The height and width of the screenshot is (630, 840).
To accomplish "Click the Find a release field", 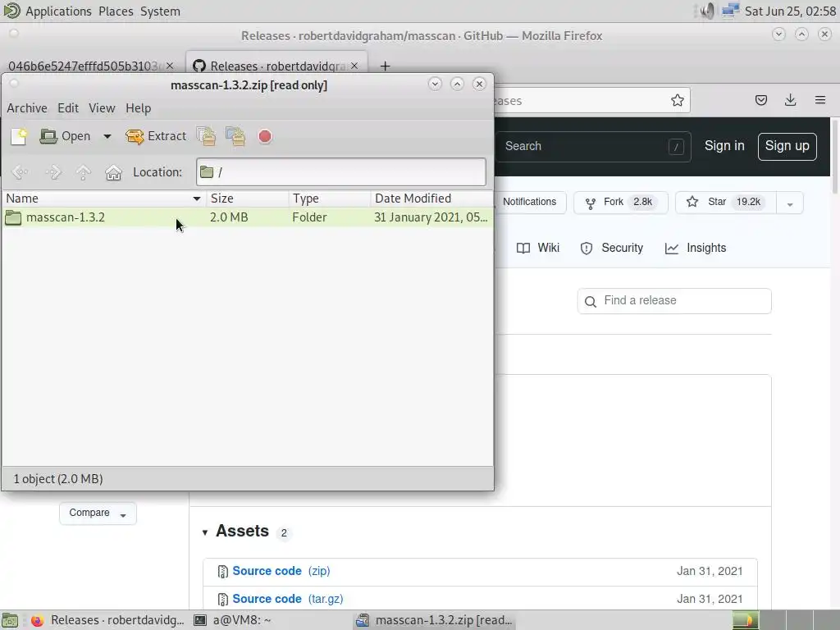I will (674, 300).
